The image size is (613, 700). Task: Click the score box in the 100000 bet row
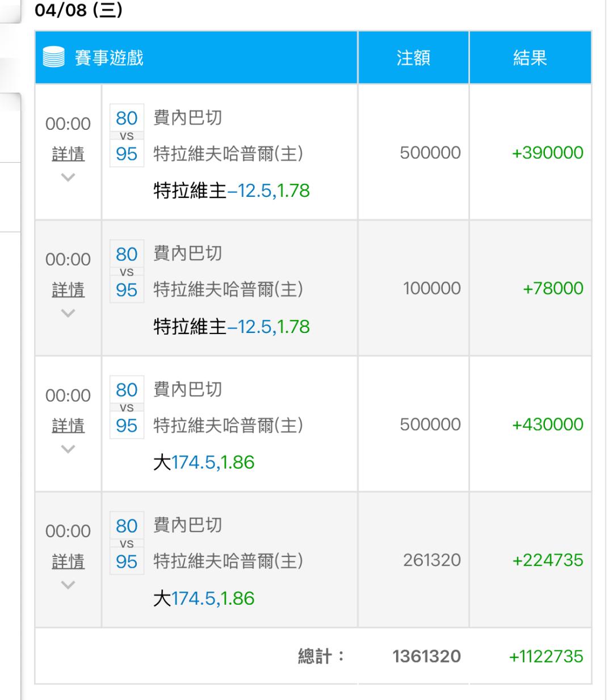[x=127, y=272]
